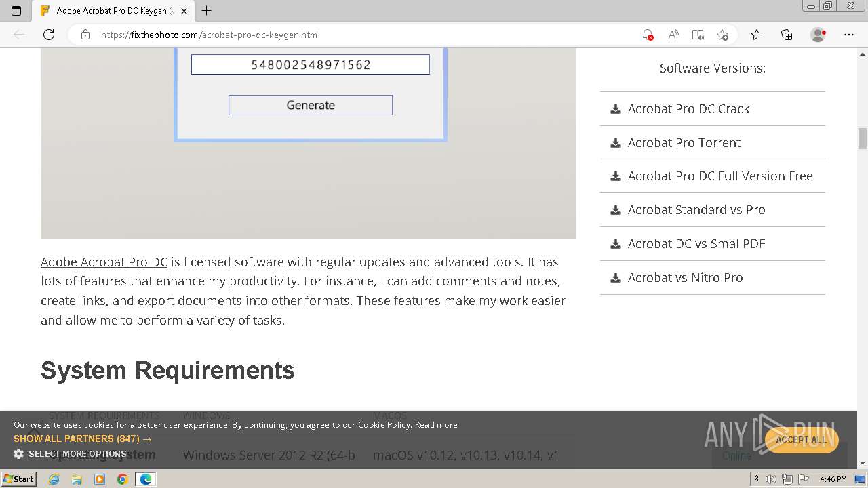Open the tab actions menu icon
Image resolution: width=868 pixels, height=488 pixels.
(x=16, y=11)
